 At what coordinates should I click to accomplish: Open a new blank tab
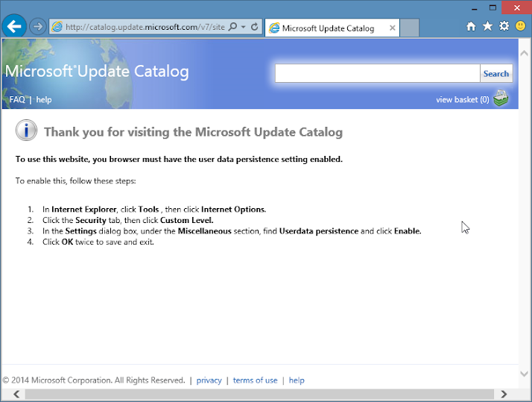click(x=409, y=28)
